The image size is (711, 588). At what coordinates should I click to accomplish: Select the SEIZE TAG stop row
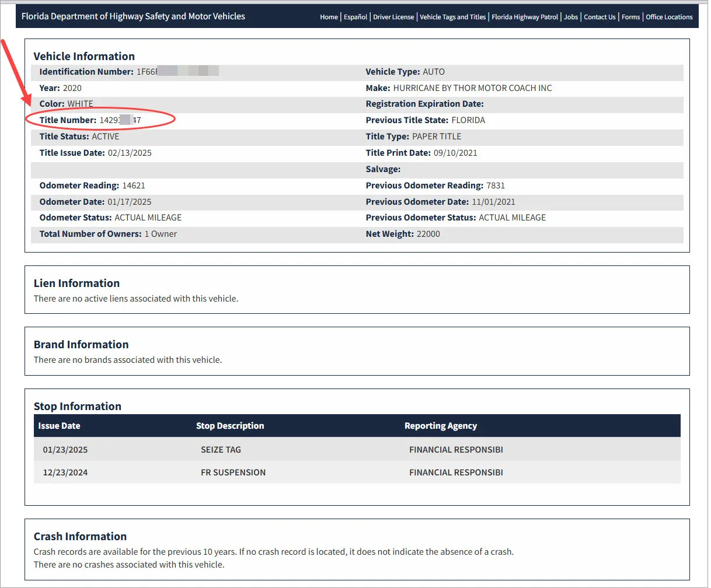coord(221,449)
